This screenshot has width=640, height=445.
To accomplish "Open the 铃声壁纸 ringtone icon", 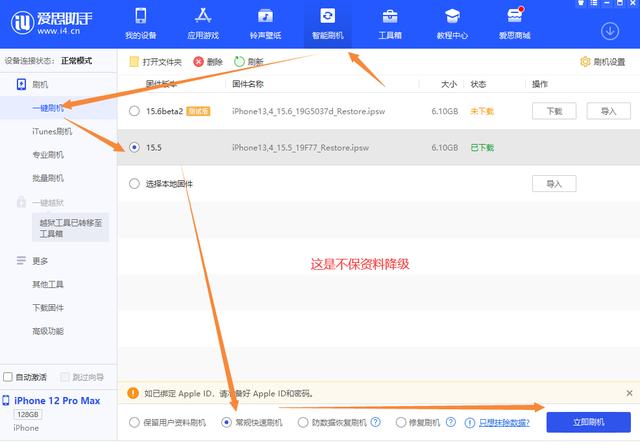I will point(265,17).
